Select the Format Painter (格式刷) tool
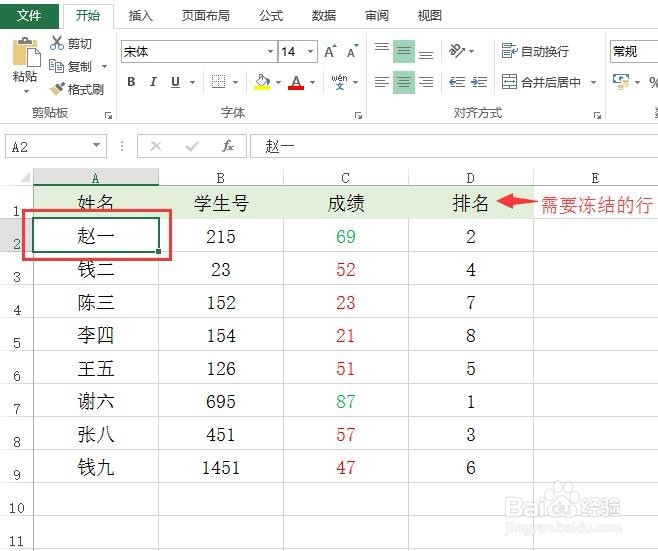658x551 pixels. (x=76, y=89)
